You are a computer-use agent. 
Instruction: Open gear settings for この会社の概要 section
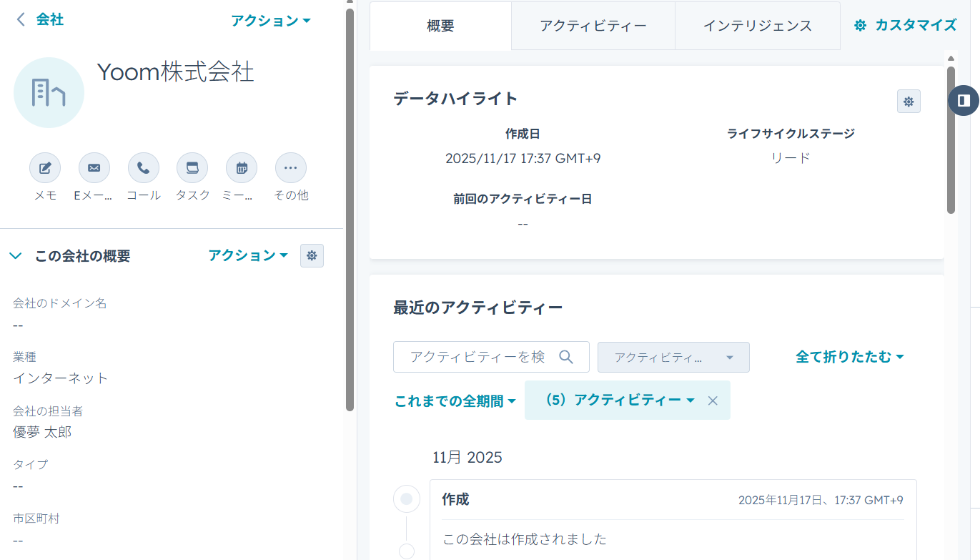click(312, 255)
